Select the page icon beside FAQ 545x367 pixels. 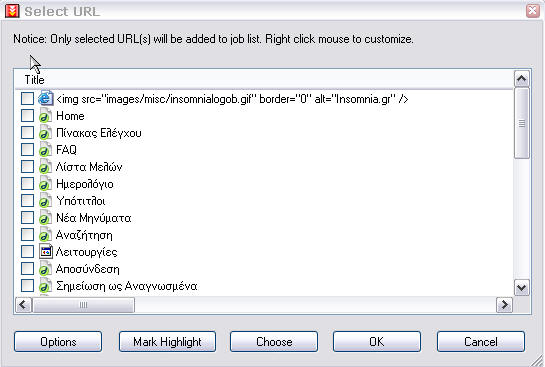[x=45, y=150]
